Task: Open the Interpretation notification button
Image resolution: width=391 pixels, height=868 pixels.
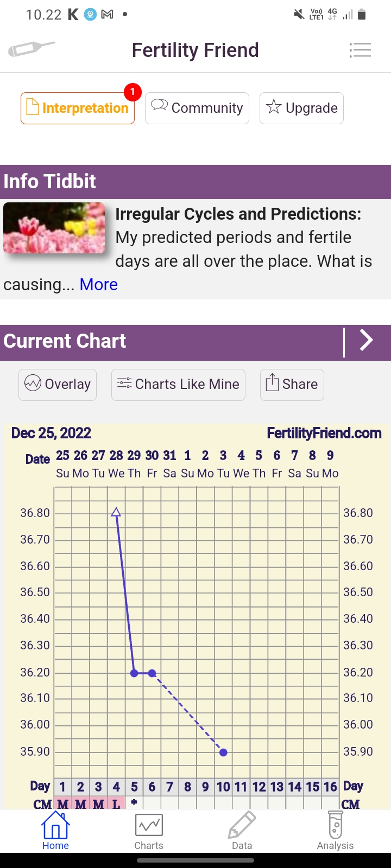Action: tap(78, 108)
